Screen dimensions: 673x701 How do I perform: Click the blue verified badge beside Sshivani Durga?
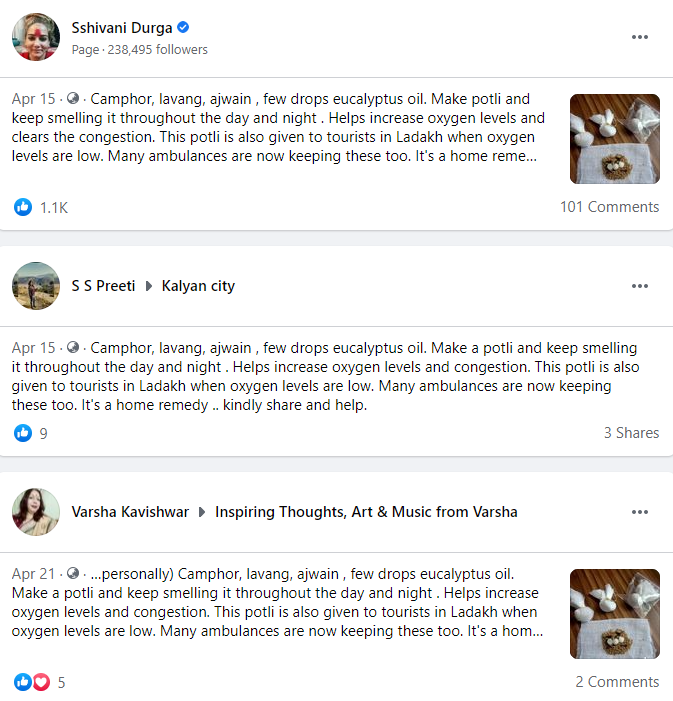pyautogui.click(x=184, y=28)
